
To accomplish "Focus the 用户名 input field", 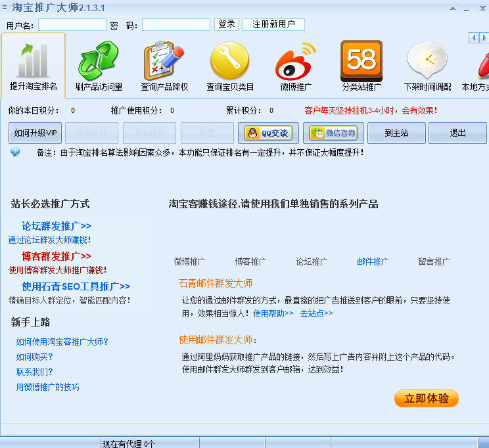I will point(72,24).
